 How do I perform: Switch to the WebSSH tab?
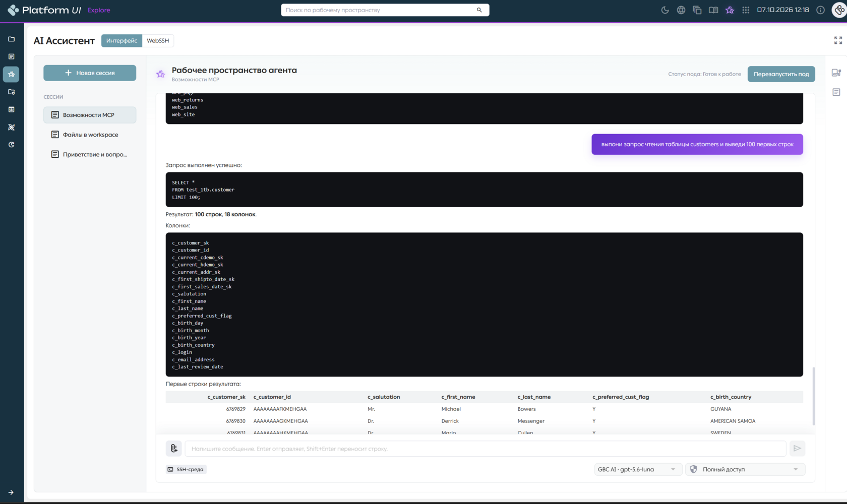[x=158, y=41]
